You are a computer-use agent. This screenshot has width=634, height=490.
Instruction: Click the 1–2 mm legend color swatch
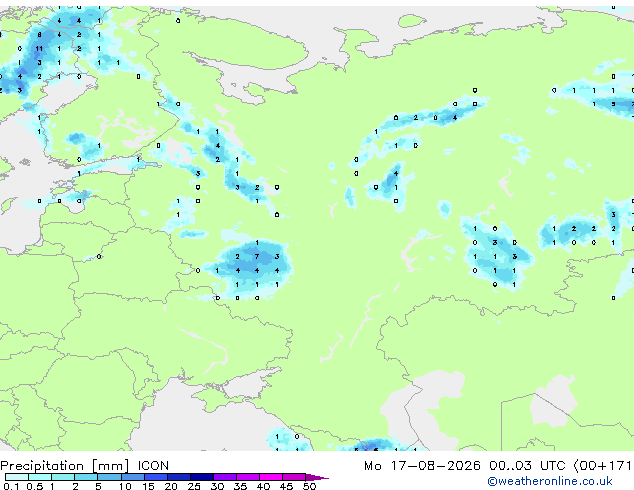tap(63, 477)
